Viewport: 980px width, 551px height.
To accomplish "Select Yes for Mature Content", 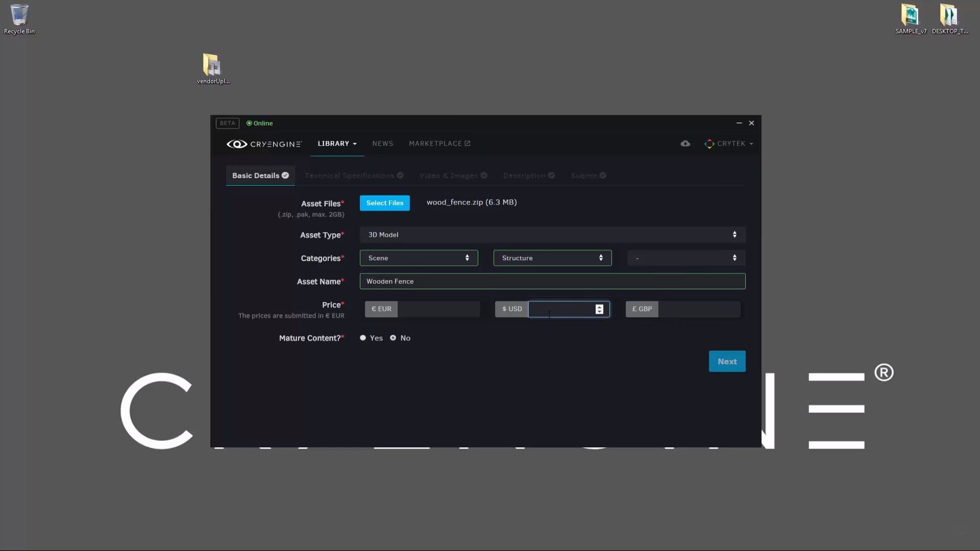I will click(363, 337).
